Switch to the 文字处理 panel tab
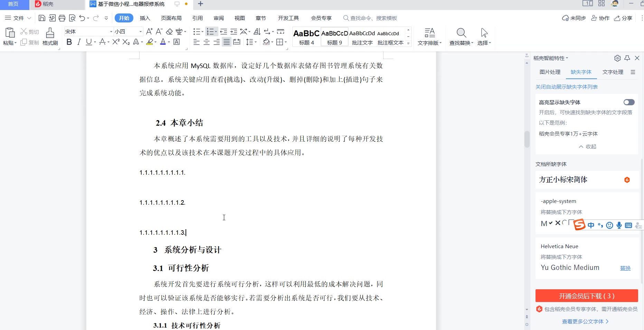Screen dimensions: 644x330 [x=613, y=72]
